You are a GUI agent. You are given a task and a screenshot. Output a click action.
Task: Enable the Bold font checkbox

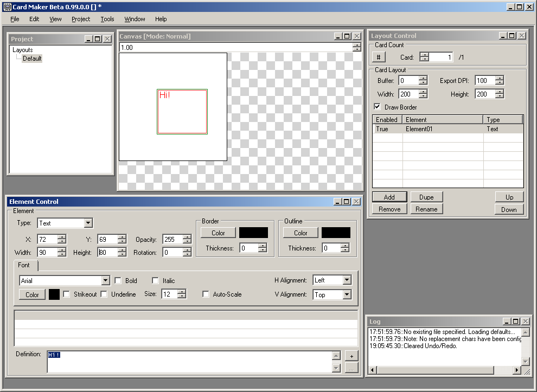click(x=118, y=281)
